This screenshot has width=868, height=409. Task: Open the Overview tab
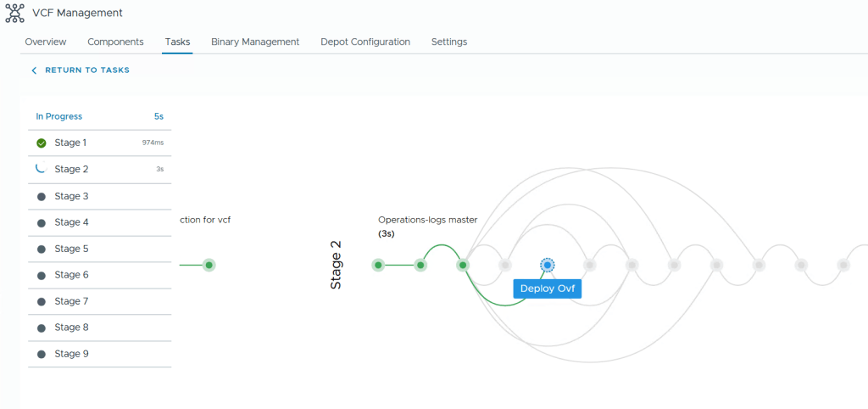point(46,42)
